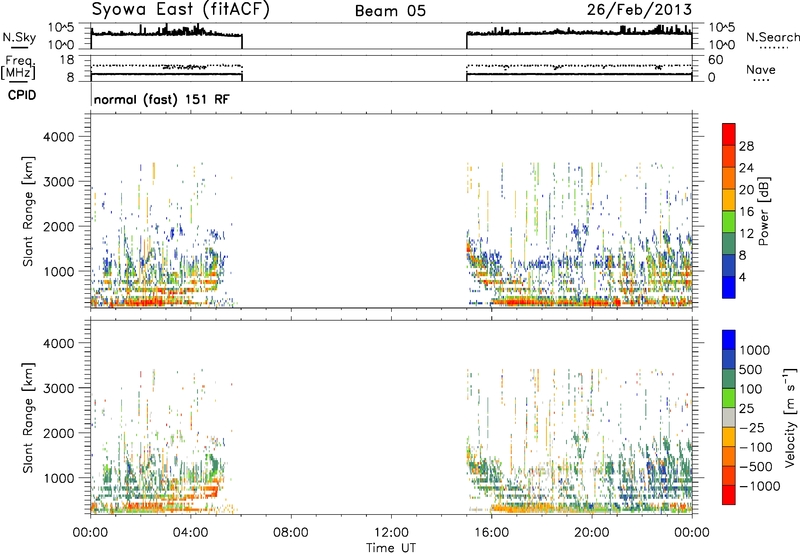800x554 pixels.
Task: Click the yellow-orange 16-20 dB power segment
Action: 729,200
